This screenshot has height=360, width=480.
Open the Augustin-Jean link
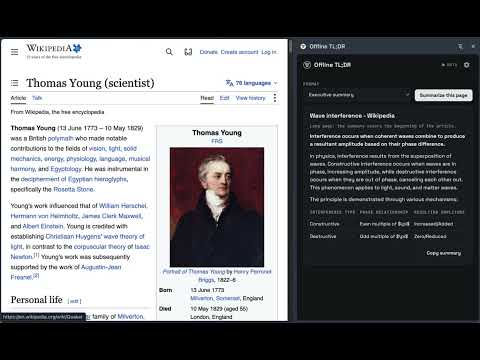[101, 267]
